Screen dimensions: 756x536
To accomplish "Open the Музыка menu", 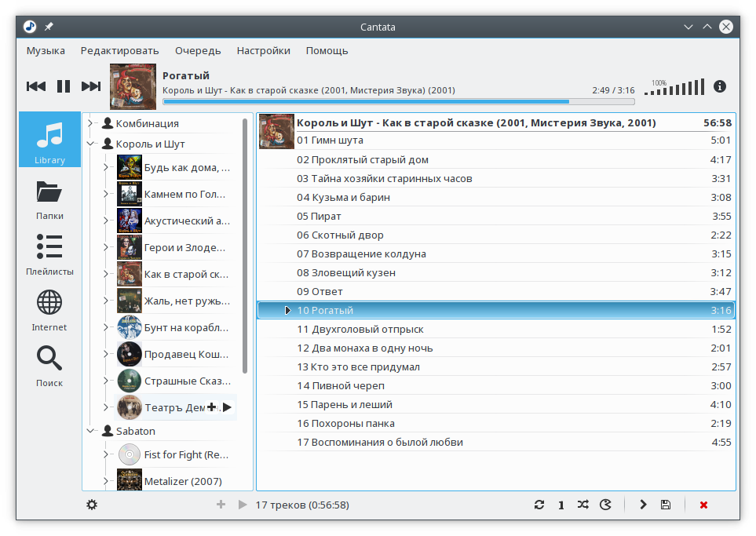I will 46,50.
